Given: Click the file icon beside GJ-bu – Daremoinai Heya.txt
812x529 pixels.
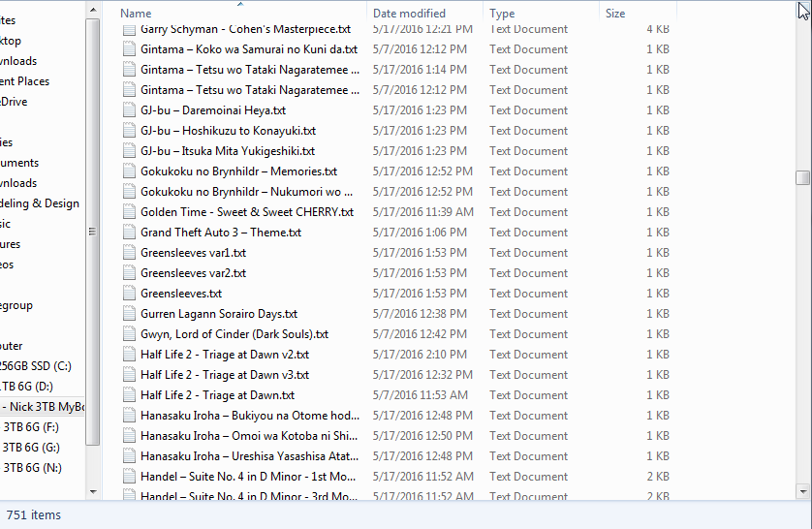Looking at the screenshot, I should point(129,110).
